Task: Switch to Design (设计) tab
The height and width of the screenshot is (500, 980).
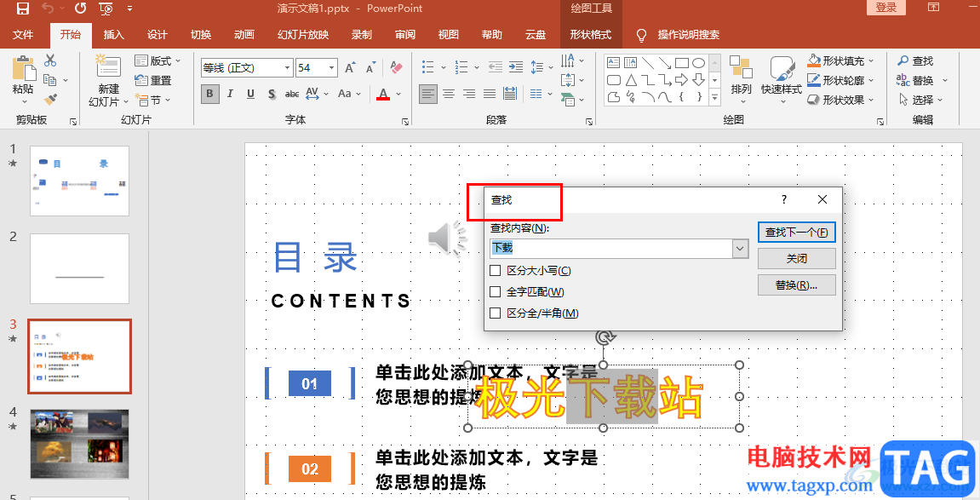Action: pyautogui.click(x=157, y=34)
